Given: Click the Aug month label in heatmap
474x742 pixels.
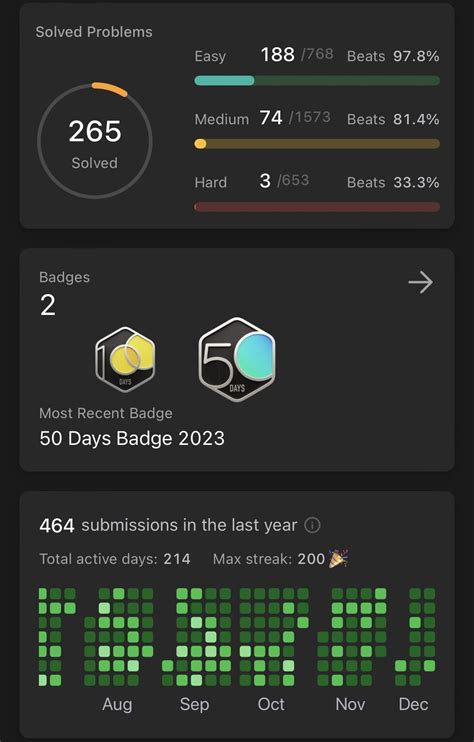Looking at the screenshot, I should (117, 704).
